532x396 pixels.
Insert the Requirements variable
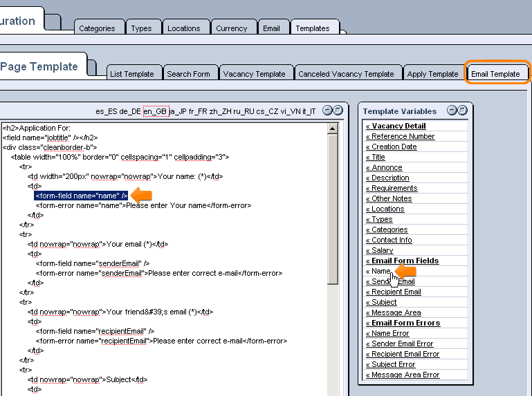pyautogui.click(x=392, y=188)
